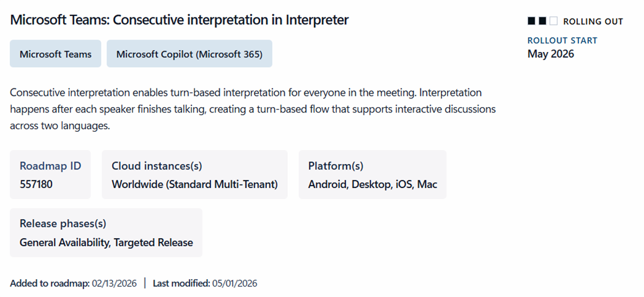644x297 pixels.
Task: Select the Microsoft Teams product tag
Action: pyautogui.click(x=56, y=54)
